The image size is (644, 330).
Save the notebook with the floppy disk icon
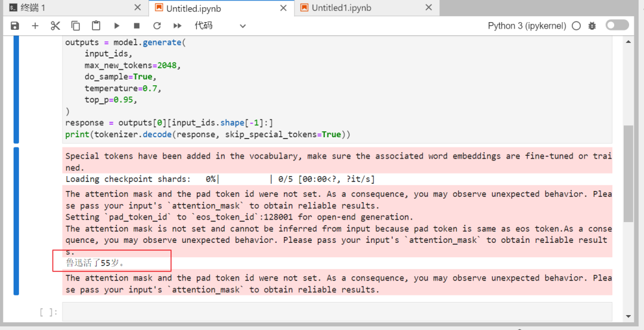[15, 26]
